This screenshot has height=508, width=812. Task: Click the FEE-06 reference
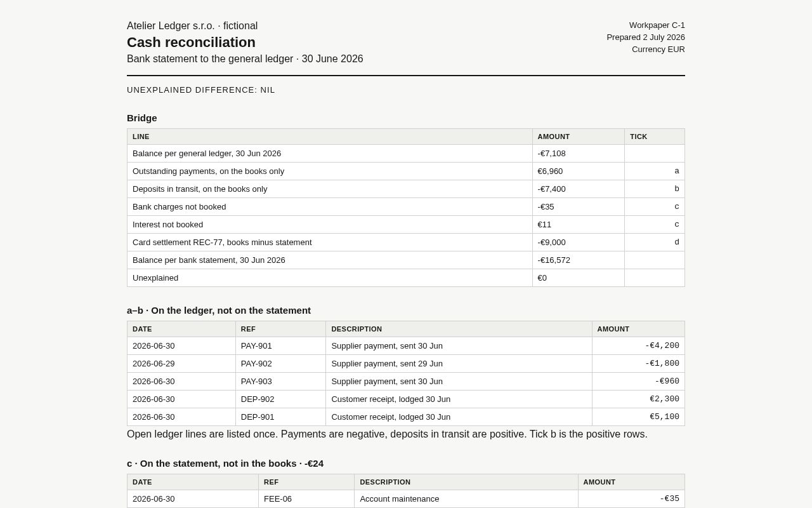click(x=278, y=499)
